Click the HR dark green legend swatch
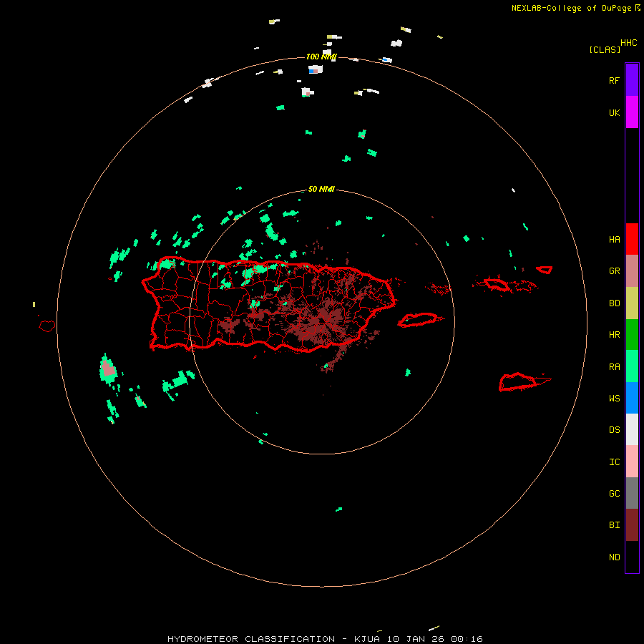Viewport: 644px width, 644px height. point(632,335)
